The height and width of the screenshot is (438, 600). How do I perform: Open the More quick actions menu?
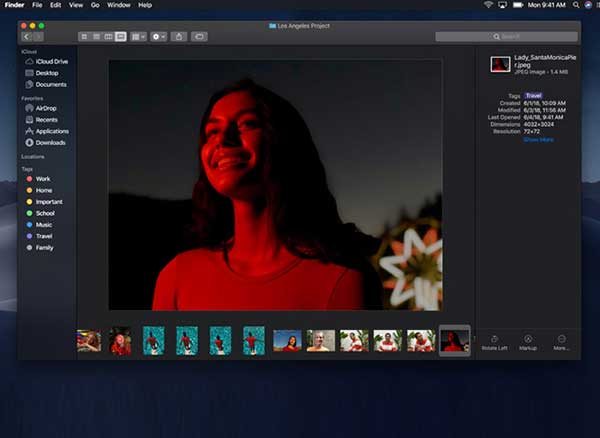(561, 343)
